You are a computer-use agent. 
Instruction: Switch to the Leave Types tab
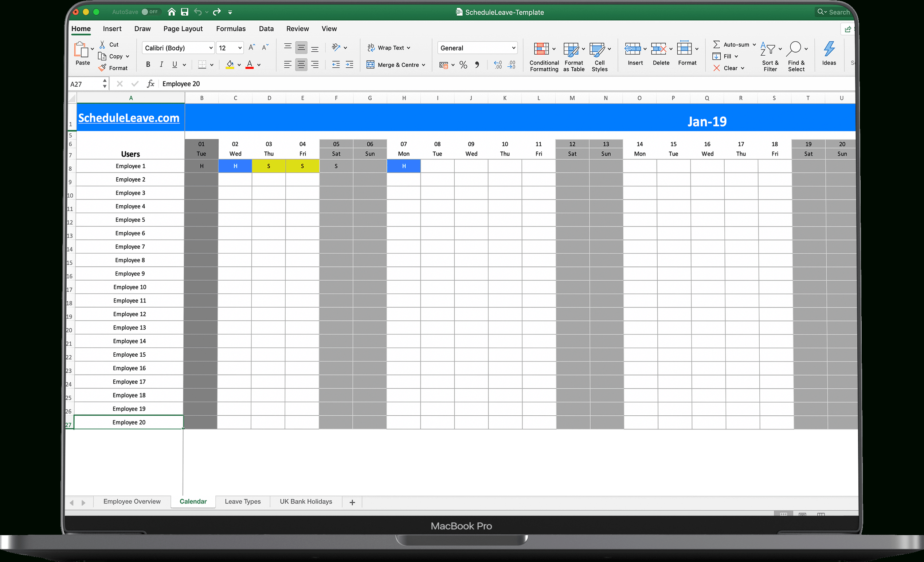[242, 501]
